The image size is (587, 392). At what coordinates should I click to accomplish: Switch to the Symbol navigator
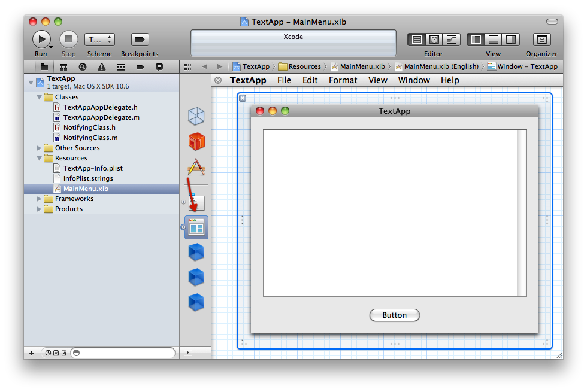[x=63, y=67]
